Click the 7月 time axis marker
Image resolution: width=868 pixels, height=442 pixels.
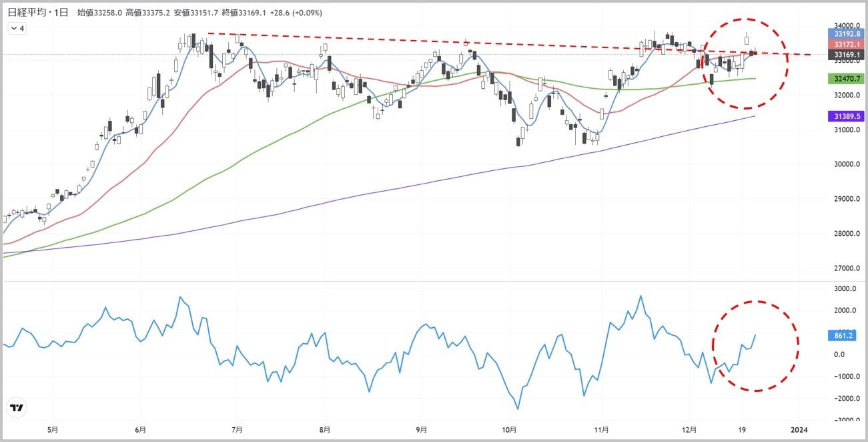(x=238, y=429)
